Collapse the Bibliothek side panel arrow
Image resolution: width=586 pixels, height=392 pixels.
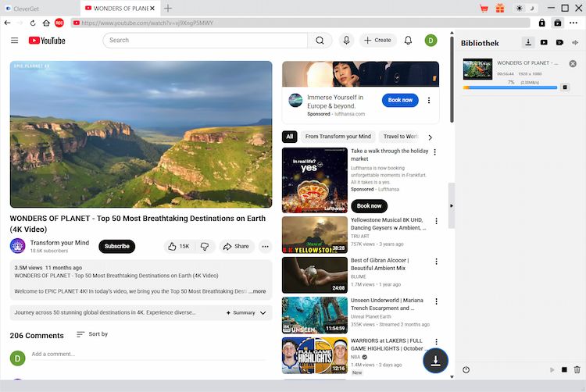pos(451,205)
